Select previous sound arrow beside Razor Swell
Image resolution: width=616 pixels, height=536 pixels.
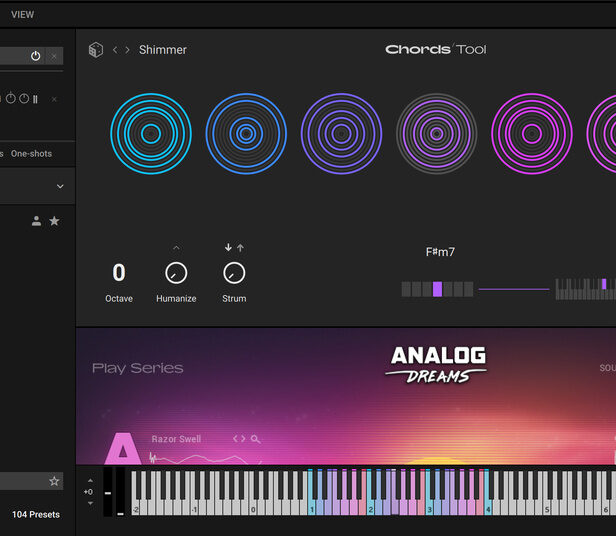point(236,439)
